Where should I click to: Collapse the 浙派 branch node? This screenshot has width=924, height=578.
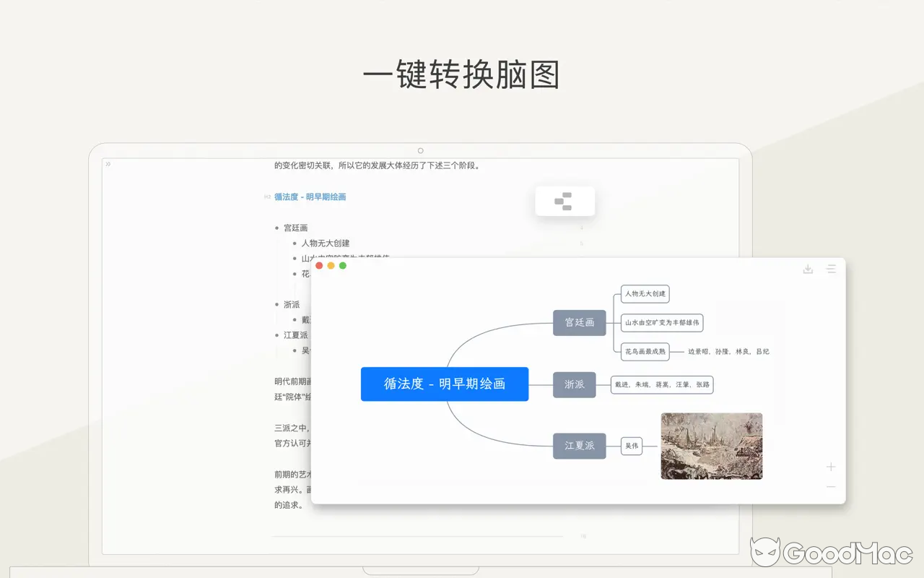tap(575, 384)
